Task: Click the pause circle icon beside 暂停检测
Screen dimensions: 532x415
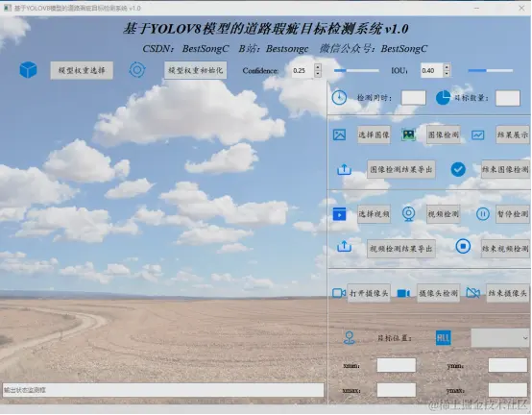Action: [482, 214]
